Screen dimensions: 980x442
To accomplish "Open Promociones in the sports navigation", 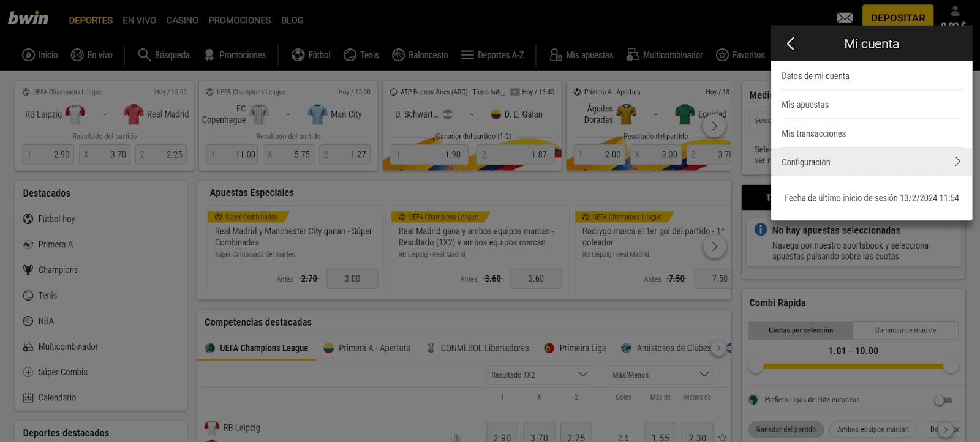I will coord(235,55).
